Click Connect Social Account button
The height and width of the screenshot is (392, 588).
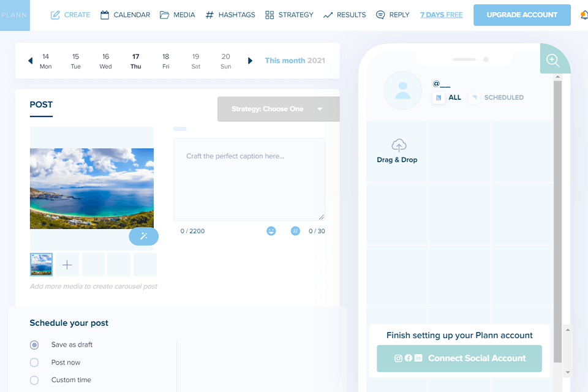(459, 358)
